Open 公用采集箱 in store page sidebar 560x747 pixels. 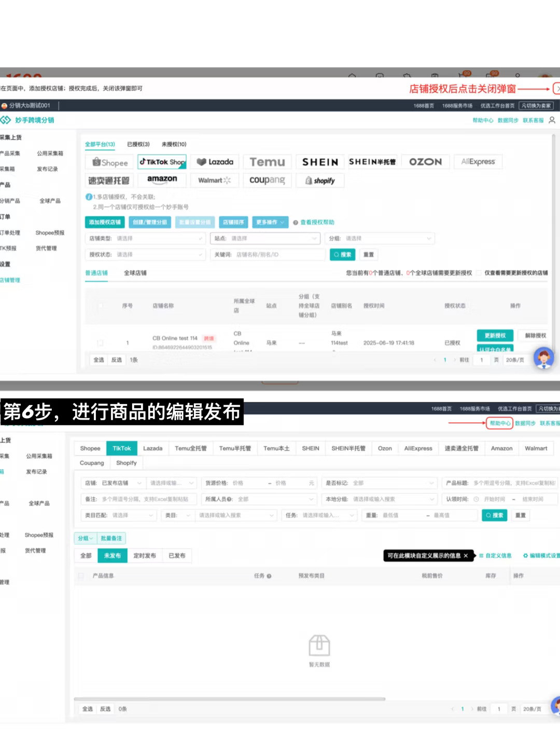coord(50,154)
